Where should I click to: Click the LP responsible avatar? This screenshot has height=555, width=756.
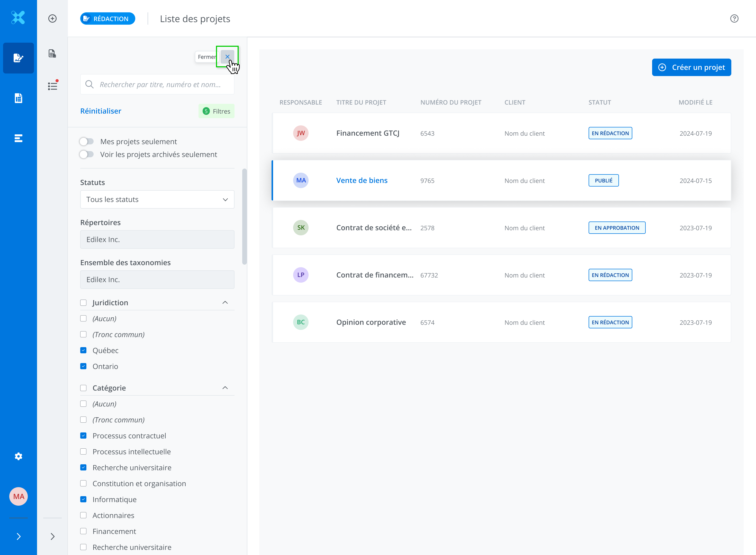[301, 275]
